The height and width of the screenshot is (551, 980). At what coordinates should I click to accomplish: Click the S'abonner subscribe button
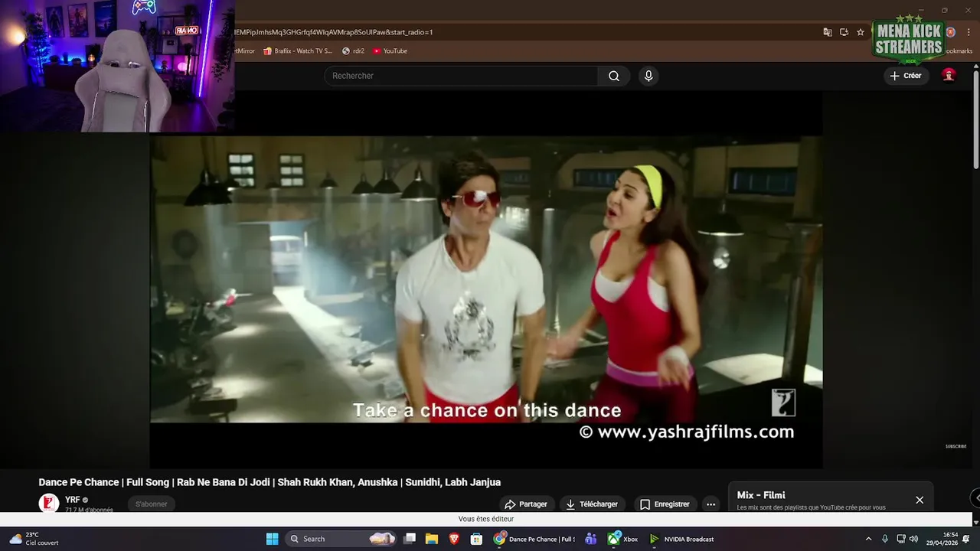pyautogui.click(x=152, y=504)
